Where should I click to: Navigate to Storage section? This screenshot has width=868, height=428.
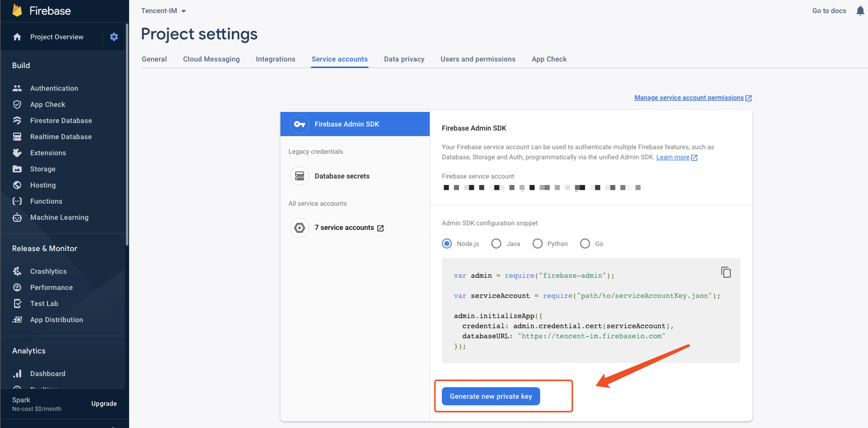point(43,169)
